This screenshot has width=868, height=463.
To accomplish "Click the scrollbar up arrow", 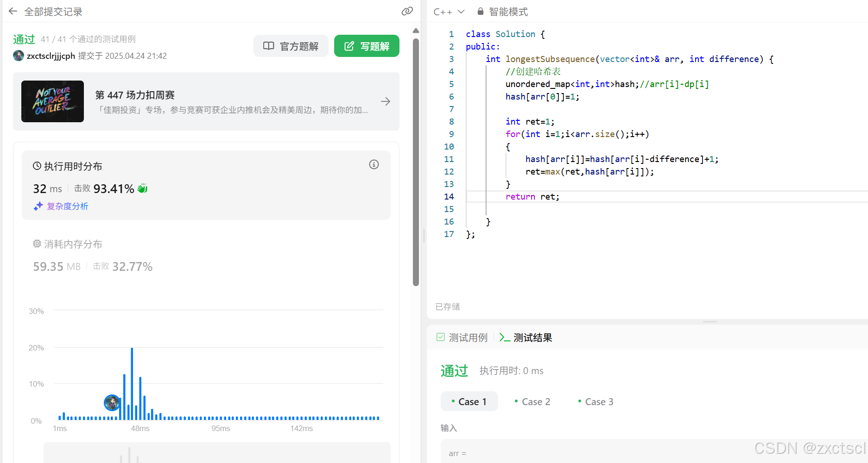I will (x=416, y=31).
